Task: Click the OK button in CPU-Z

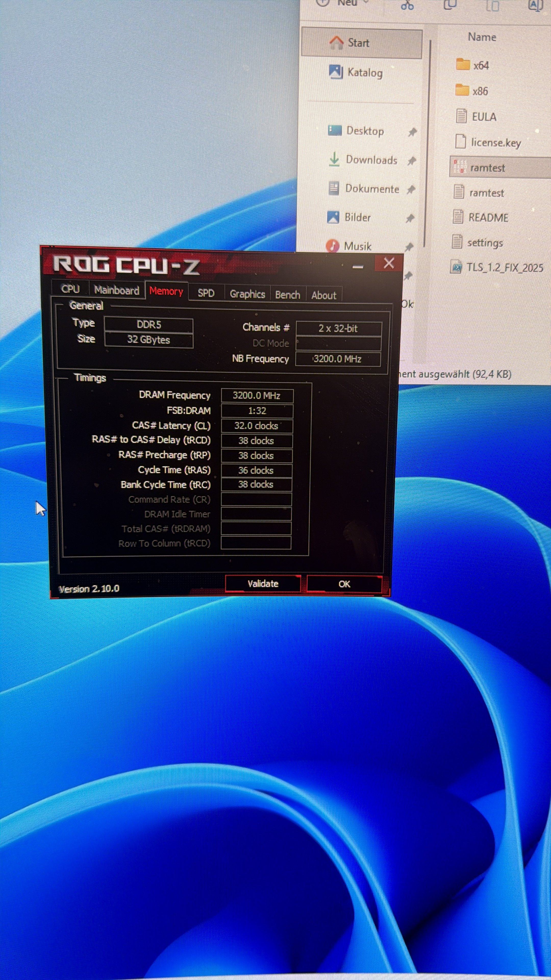Action: pos(344,584)
